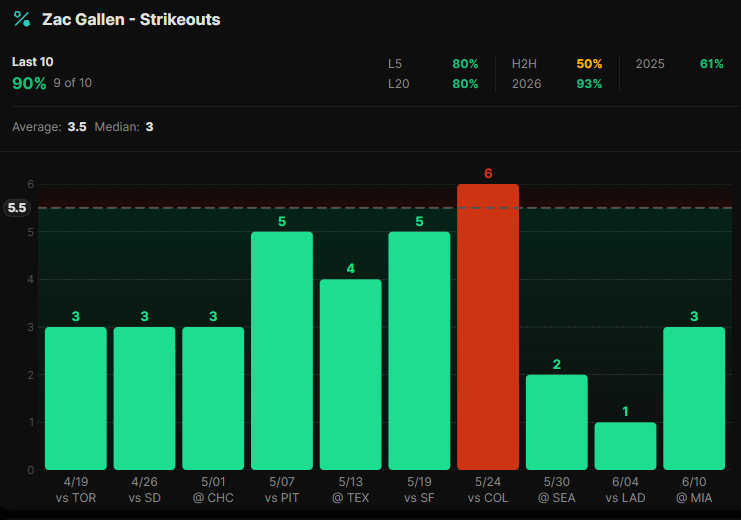Click the 6/10 @ MIA axis label

tap(694, 490)
